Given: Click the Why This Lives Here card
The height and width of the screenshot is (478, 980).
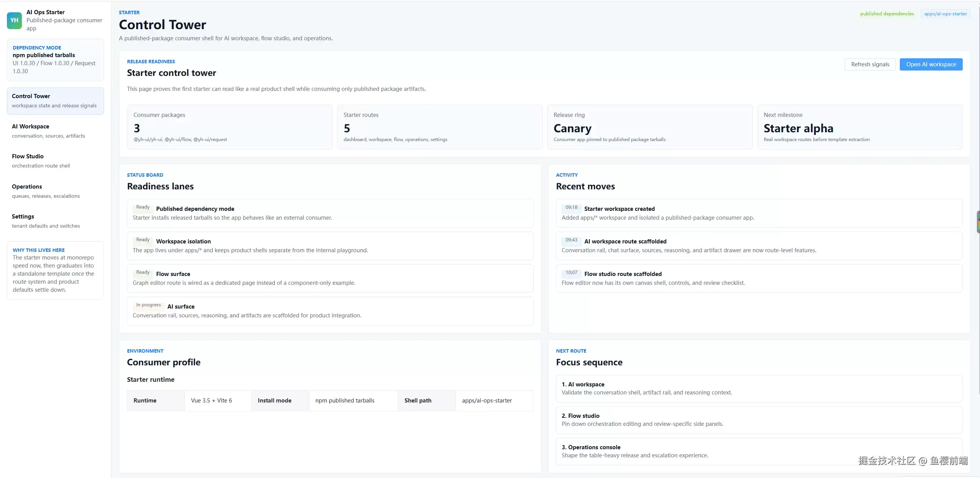Looking at the screenshot, I should point(55,270).
